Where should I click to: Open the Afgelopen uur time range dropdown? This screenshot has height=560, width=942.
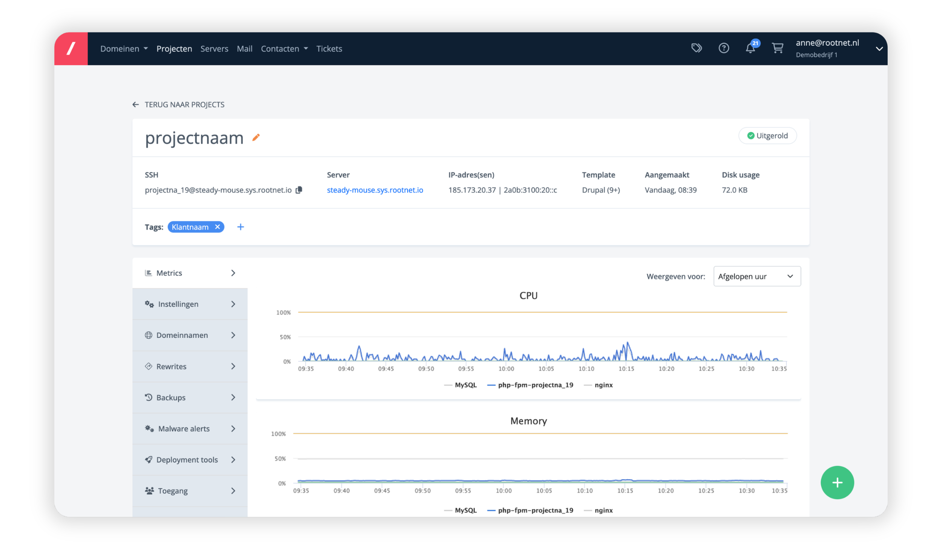point(757,276)
